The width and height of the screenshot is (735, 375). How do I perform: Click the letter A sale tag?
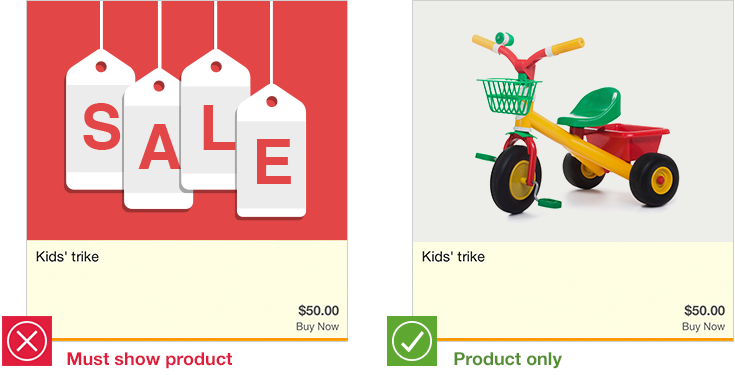click(x=158, y=139)
